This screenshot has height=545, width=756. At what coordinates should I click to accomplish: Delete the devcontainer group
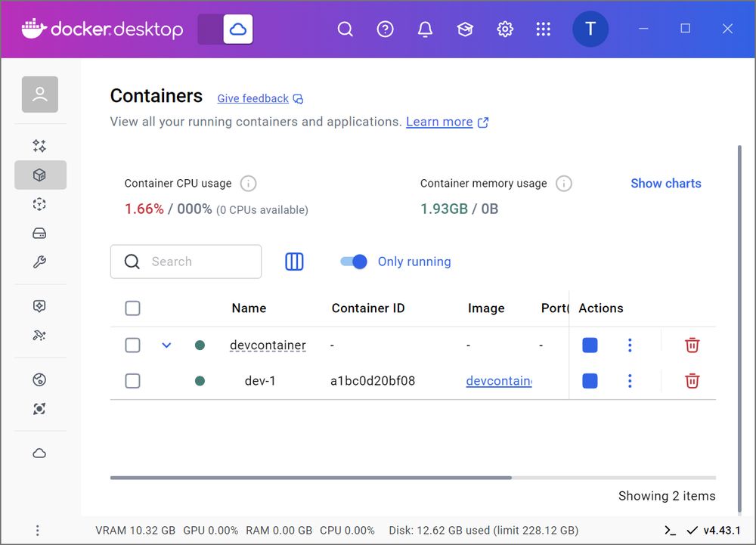pos(692,345)
